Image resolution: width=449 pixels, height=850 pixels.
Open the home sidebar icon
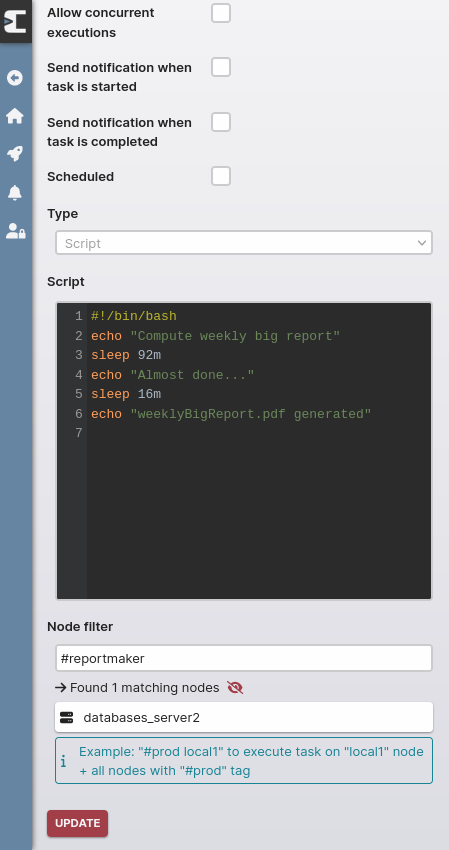tap(15, 115)
